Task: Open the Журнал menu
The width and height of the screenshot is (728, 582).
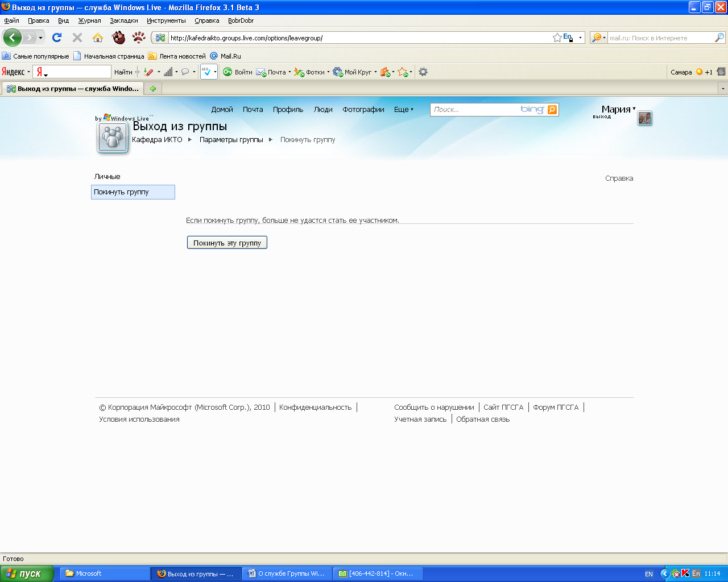Action: pyautogui.click(x=89, y=20)
